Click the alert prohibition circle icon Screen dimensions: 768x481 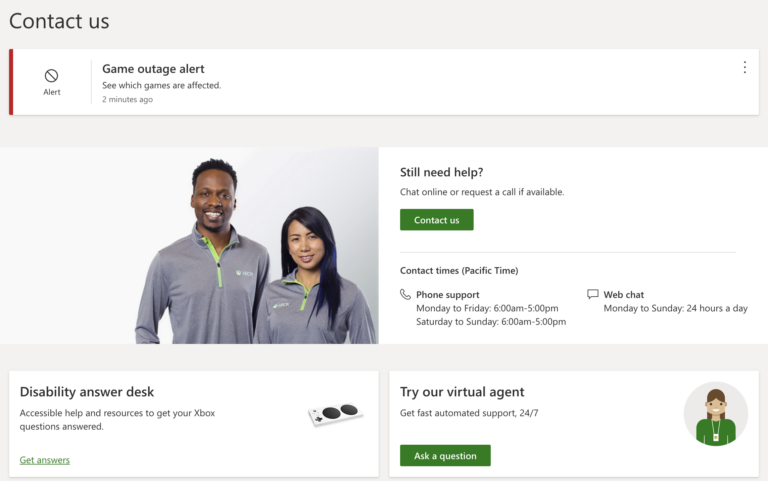[x=52, y=75]
